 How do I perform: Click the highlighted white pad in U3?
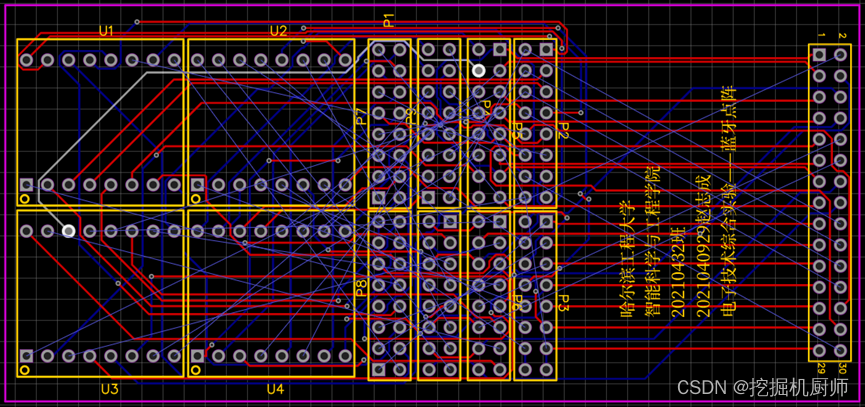tap(68, 231)
